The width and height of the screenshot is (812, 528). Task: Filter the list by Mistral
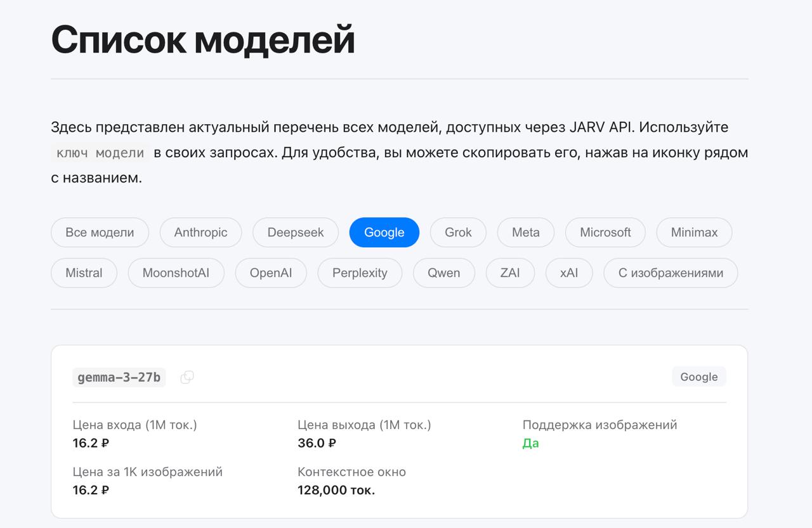[84, 273]
